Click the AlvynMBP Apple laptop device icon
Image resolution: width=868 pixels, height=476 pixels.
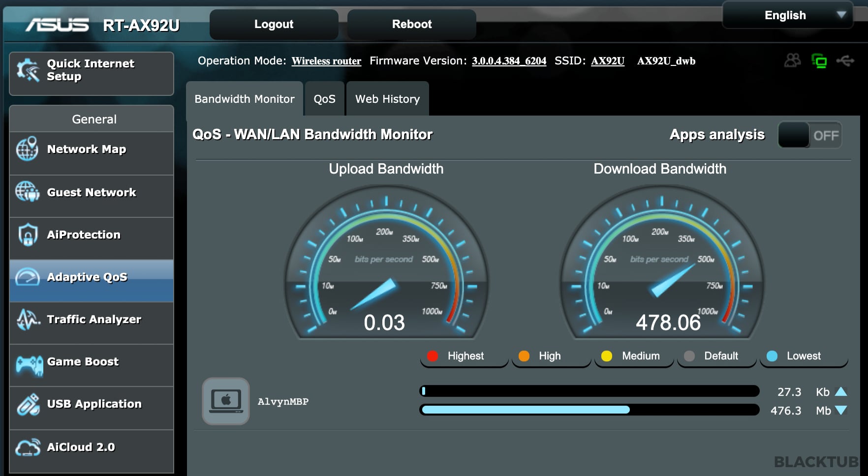pyautogui.click(x=226, y=401)
